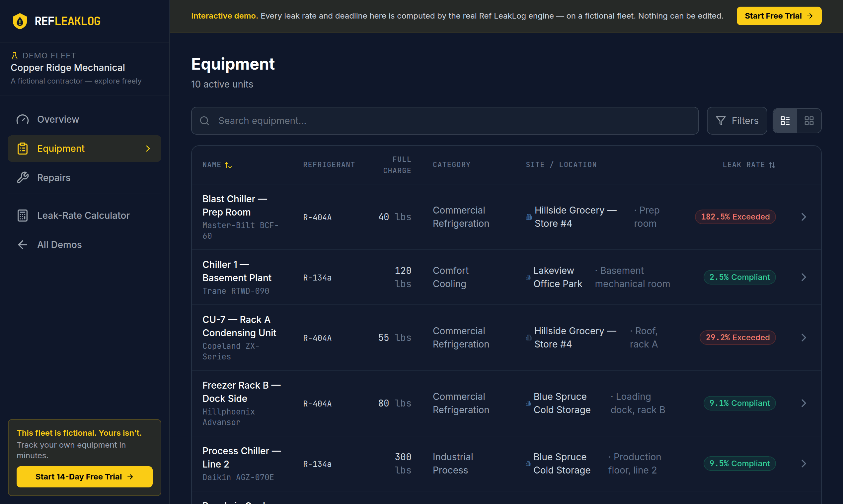Screen dimensions: 843x504
Task: Click Trane RTWD-090 model text
Action: click(236, 291)
